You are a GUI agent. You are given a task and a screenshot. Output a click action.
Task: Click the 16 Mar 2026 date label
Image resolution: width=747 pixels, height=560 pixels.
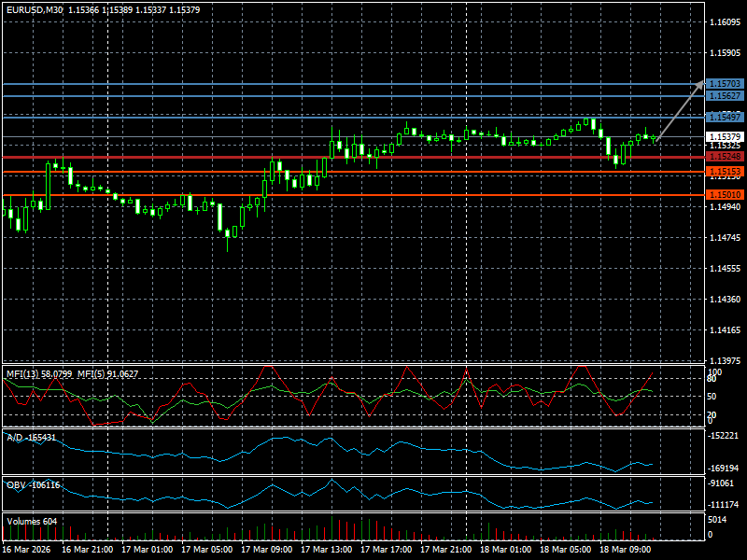pos(26,550)
